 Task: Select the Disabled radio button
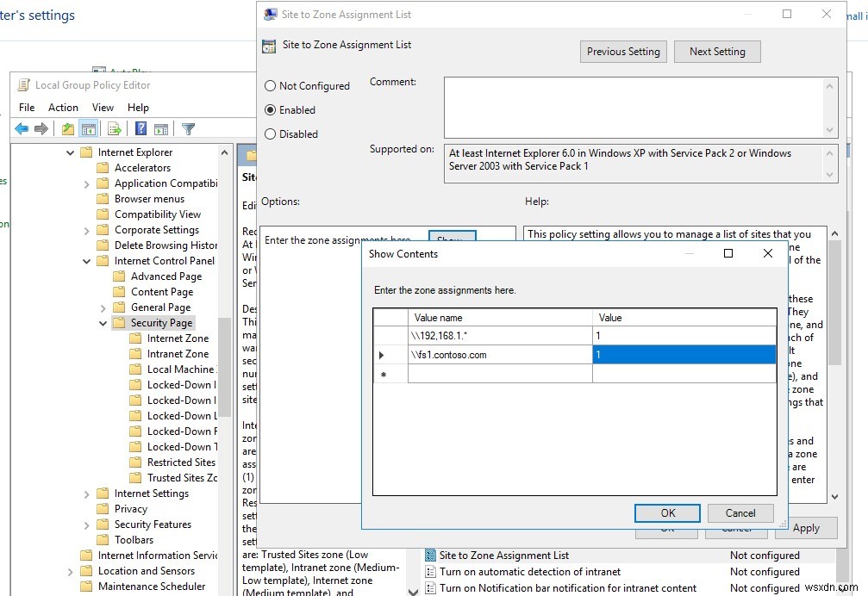click(272, 133)
